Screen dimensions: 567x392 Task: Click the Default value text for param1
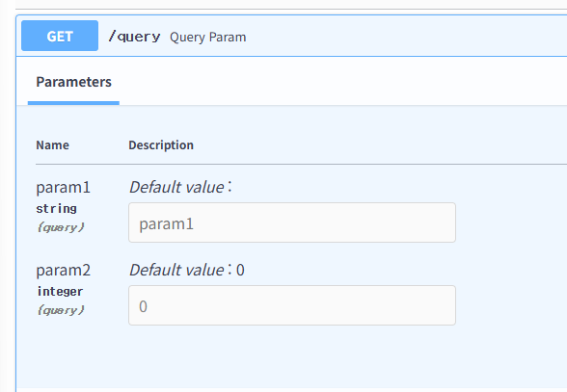click(x=181, y=187)
